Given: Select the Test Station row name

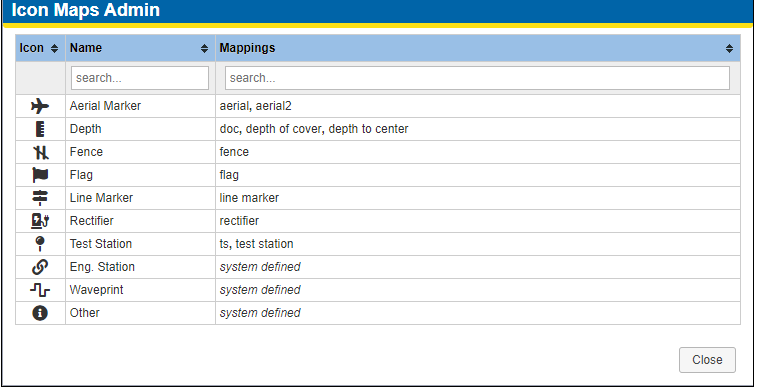Looking at the screenshot, I should pyautogui.click(x=100, y=244).
